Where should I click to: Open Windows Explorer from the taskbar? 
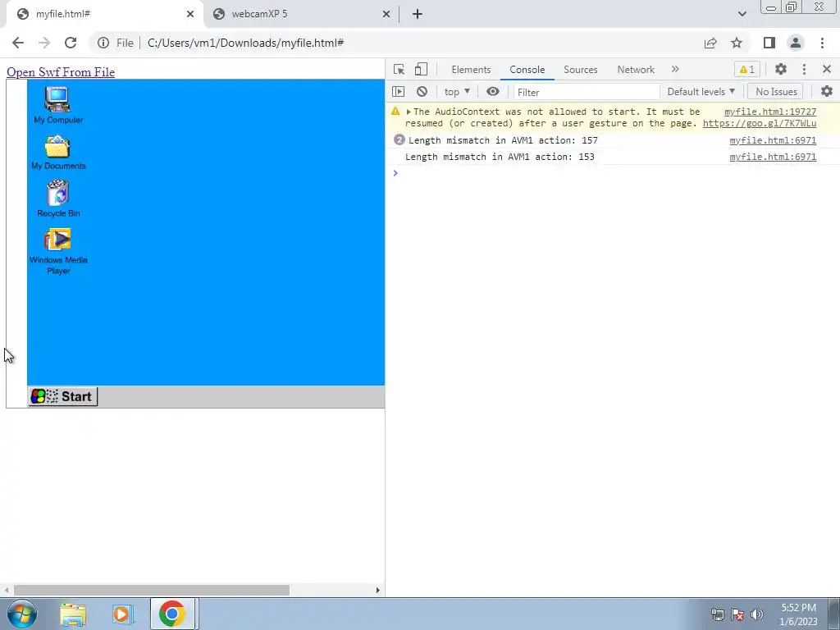click(73, 614)
